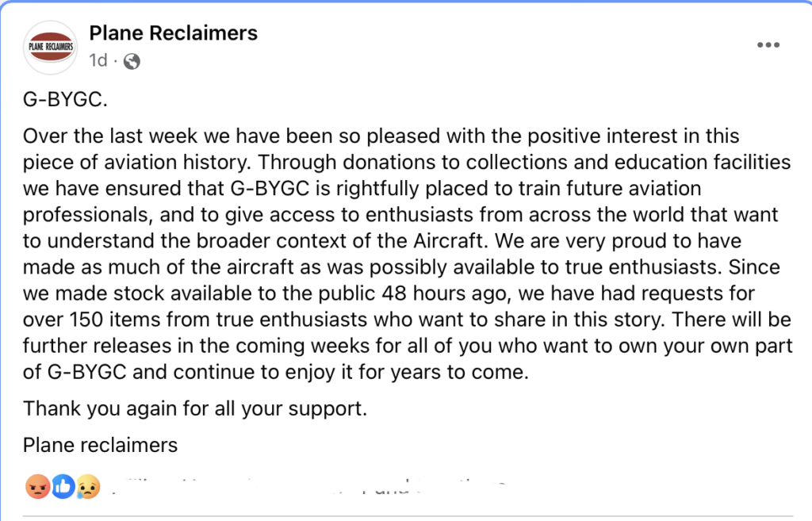The width and height of the screenshot is (812, 521).
Task: Click the Plane Reclaimers page name
Action: 173,33
